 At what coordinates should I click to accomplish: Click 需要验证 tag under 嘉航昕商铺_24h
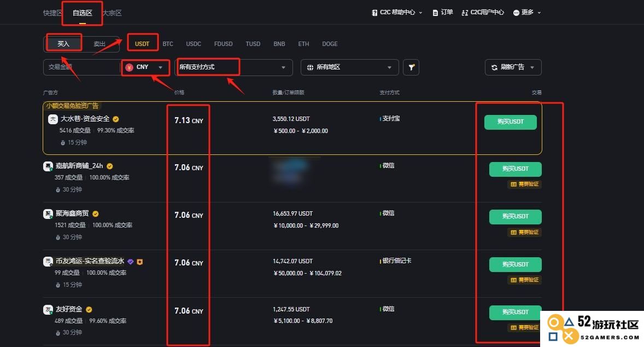524,184
